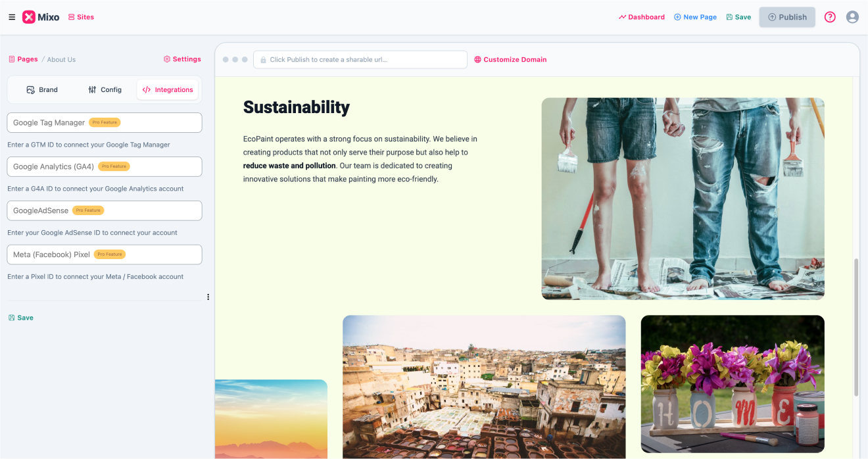Open Sites from the top bar

point(81,17)
